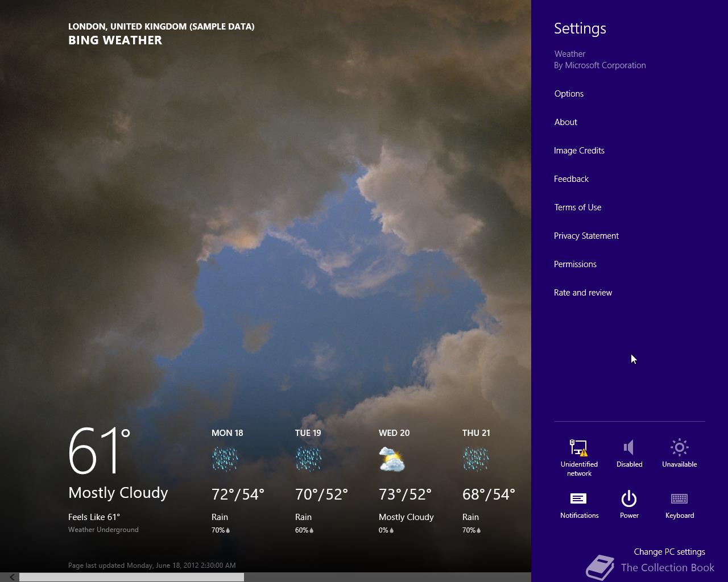The image size is (728, 582).
Task: Click the Feels Like 61° text
Action: click(94, 517)
